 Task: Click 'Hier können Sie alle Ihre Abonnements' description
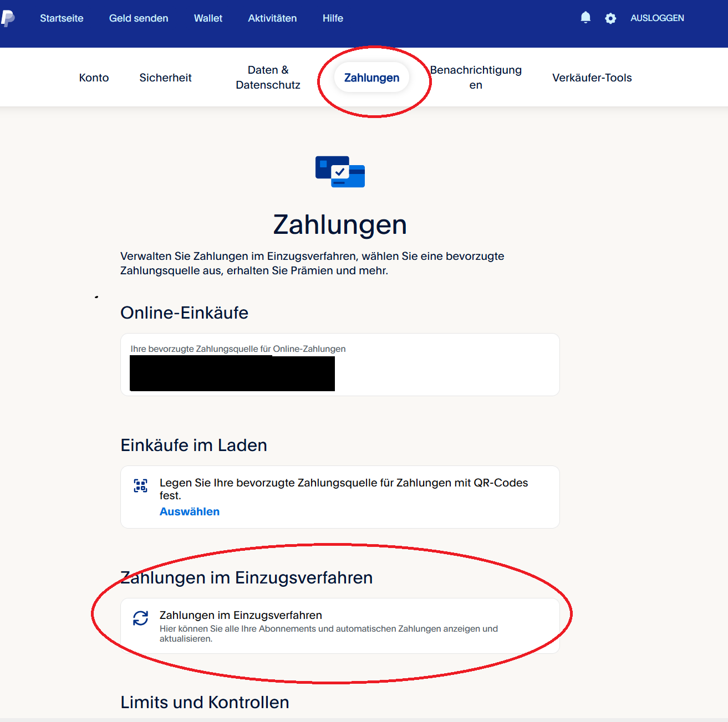[329, 633]
